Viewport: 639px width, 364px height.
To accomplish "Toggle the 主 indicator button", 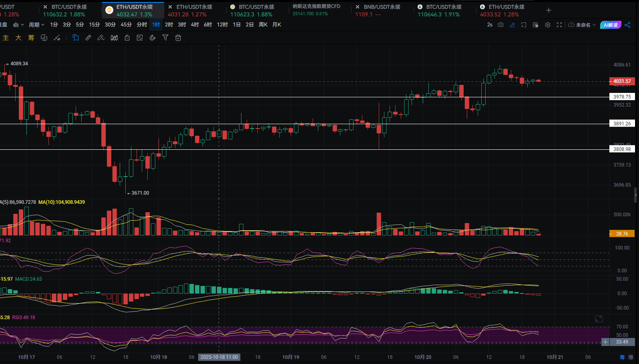I will [x=6, y=38].
